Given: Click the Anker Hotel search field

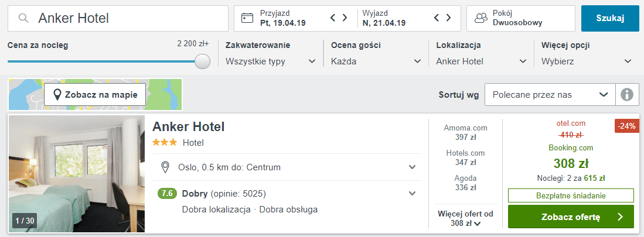Looking at the screenshot, I should pyautogui.click(x=129, y=18).
